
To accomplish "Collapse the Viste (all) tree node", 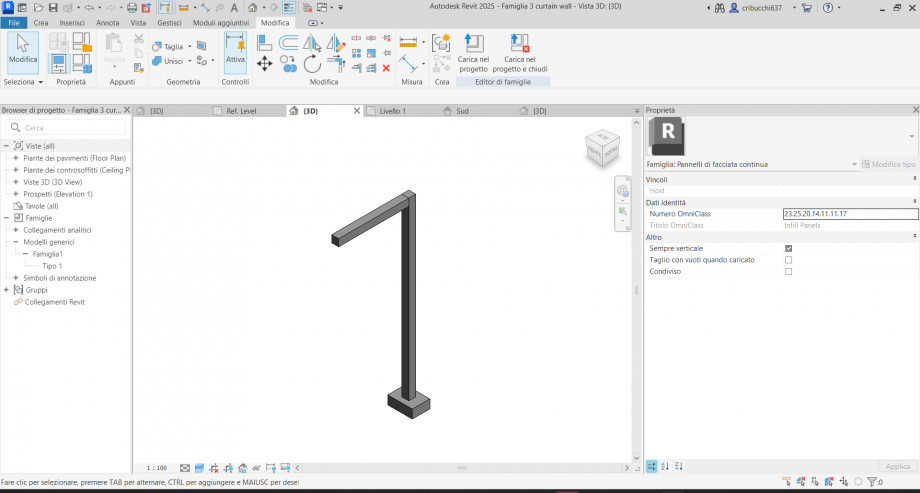I will (x=6, y=146).
